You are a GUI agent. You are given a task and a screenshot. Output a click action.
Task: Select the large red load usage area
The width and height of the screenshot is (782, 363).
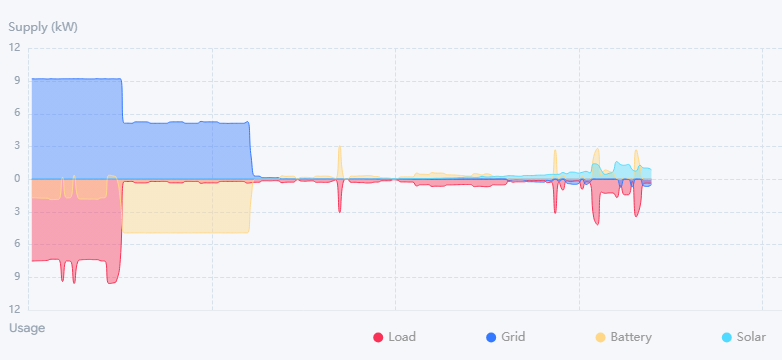pyautogui.click(x=75, y=229)
